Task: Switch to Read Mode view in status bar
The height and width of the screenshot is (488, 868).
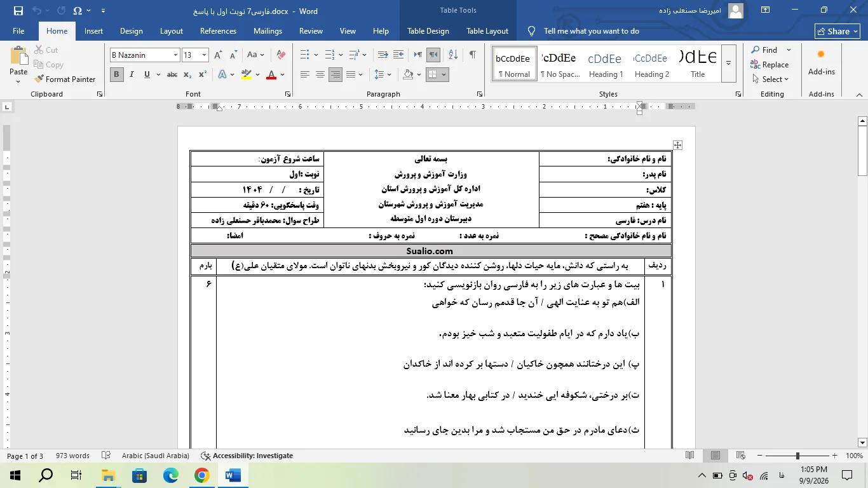Action: coord(690,456)
